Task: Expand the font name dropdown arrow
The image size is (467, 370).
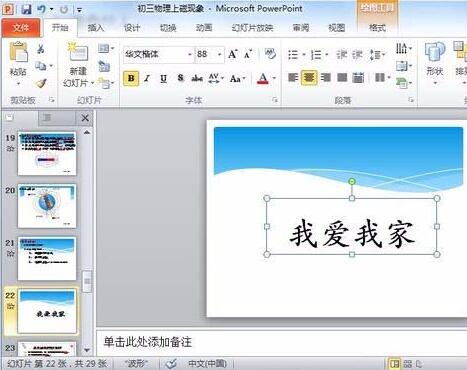Action: click(190, 54)
